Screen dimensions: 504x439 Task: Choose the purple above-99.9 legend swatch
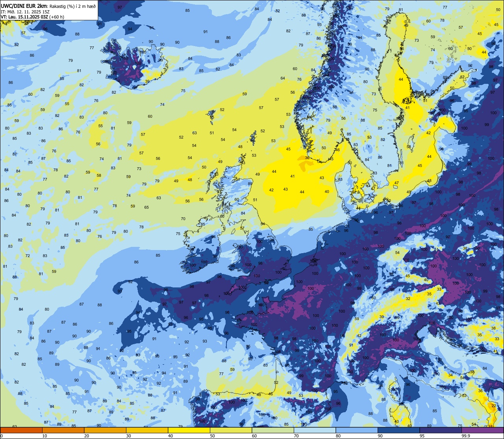(x=482, y=430)
